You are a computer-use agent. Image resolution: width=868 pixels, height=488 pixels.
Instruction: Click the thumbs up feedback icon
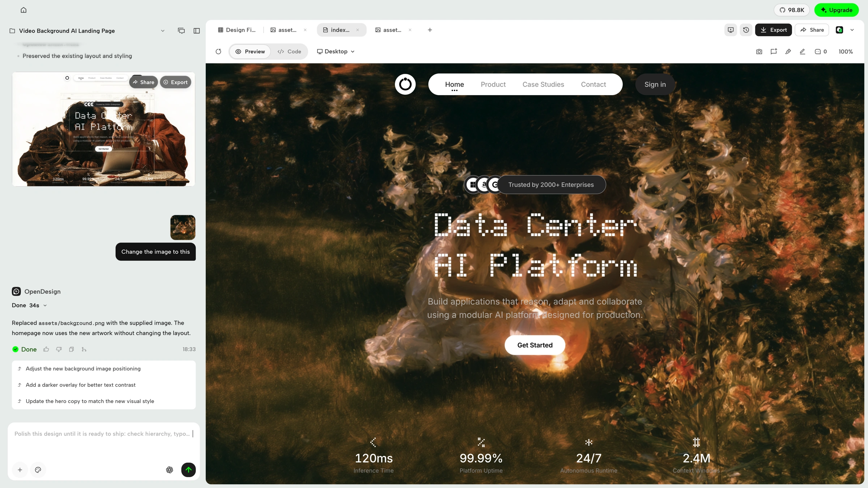46,349
